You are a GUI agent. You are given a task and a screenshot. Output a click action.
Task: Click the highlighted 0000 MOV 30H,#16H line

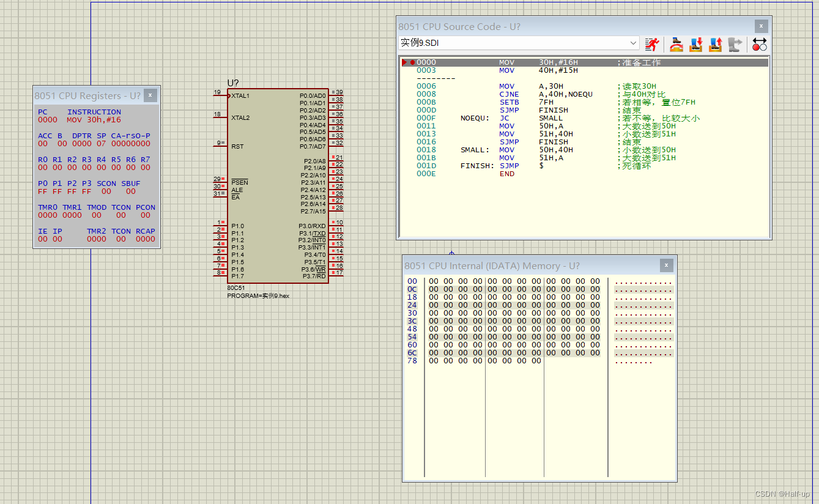click(x=584, y=62)
